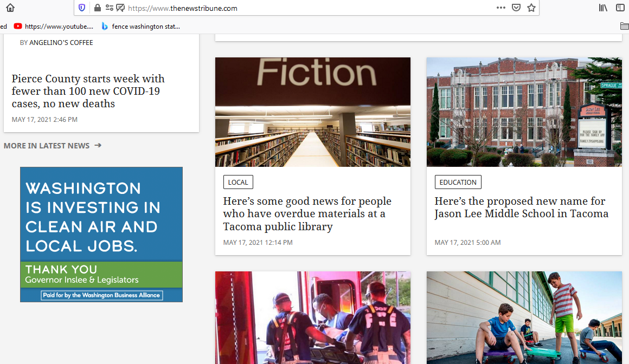Open the overdue library materials article headline
Viewport: 629px width, 364px height.
[307, 213]
